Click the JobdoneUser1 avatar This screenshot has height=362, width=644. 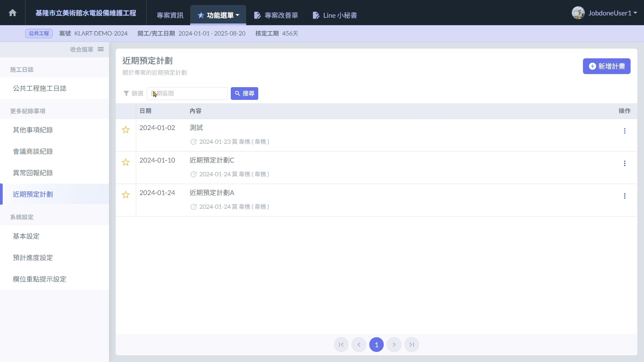click(578, 13)
